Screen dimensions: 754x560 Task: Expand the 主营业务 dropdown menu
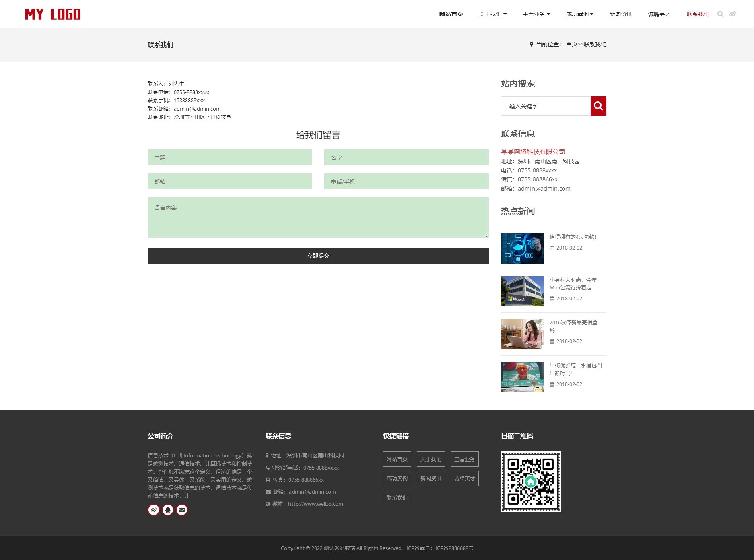pyautogui.click(x=536, y=14)
